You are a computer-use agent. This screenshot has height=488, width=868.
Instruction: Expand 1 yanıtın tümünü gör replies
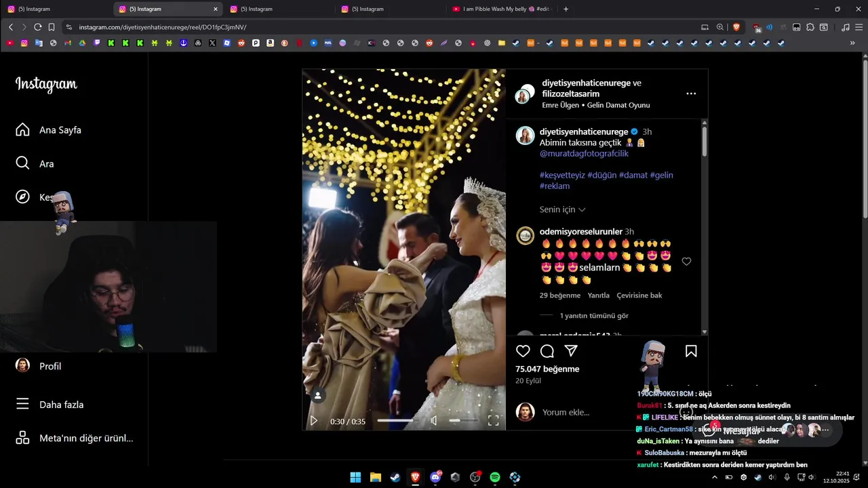point(594,316)
